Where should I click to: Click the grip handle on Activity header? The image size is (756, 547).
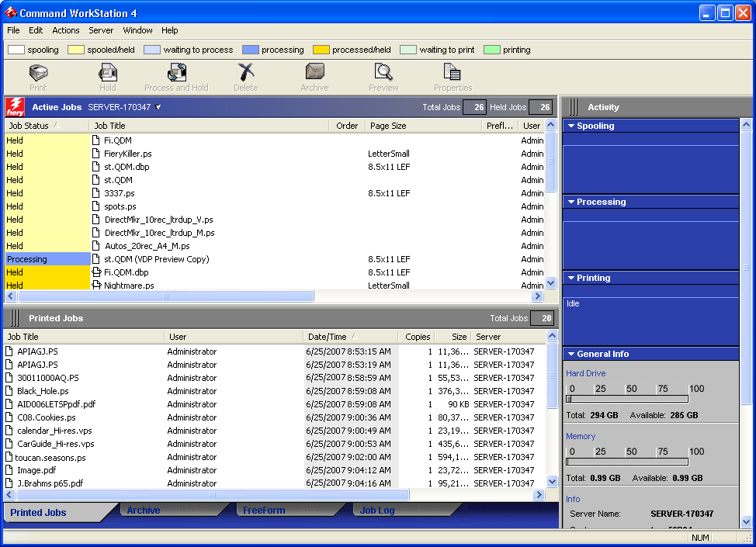click(574, 107)
